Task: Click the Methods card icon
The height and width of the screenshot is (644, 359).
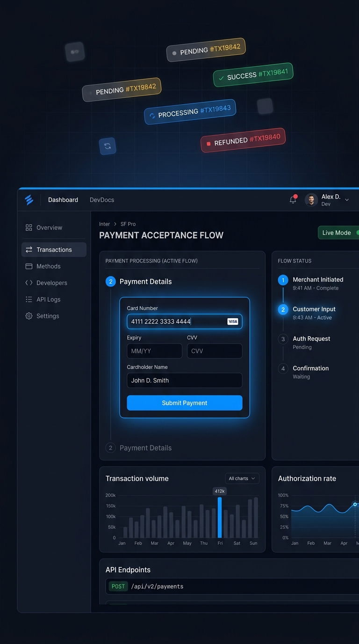Action: pyautogui.click(x=29, y=266)
